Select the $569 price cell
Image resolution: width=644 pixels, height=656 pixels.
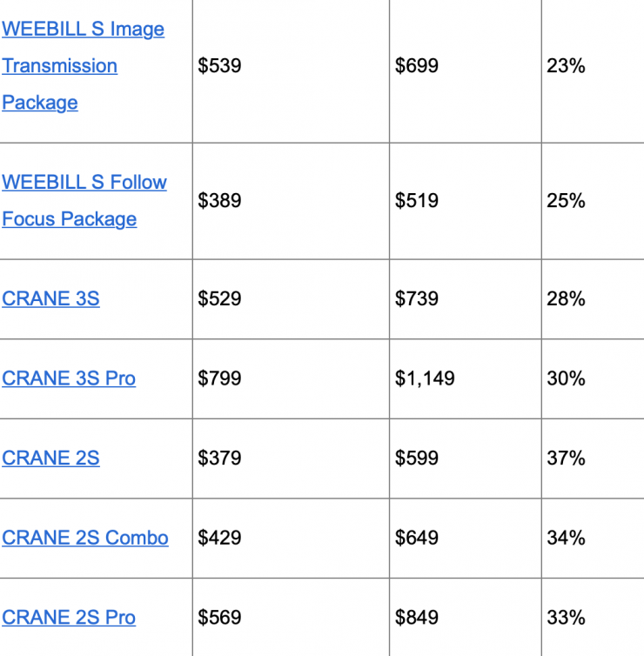tap(219, 618)
